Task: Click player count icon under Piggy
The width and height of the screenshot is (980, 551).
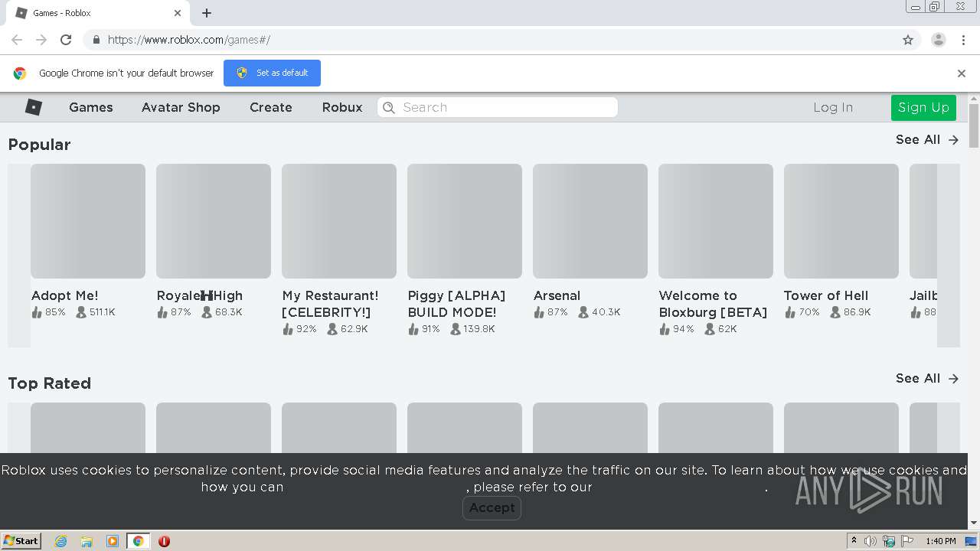Action: (456, 329)
